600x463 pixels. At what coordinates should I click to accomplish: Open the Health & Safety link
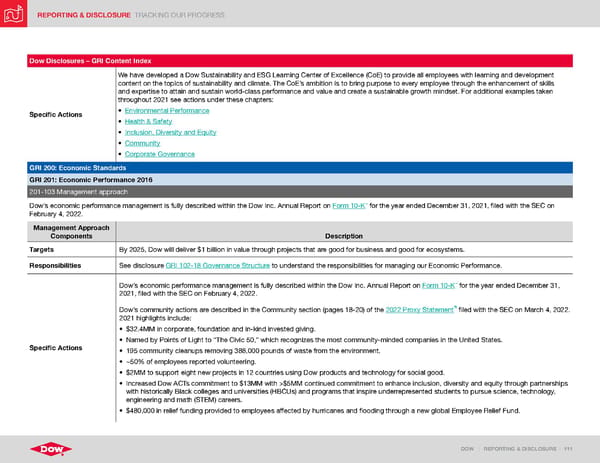click(148, 121)
